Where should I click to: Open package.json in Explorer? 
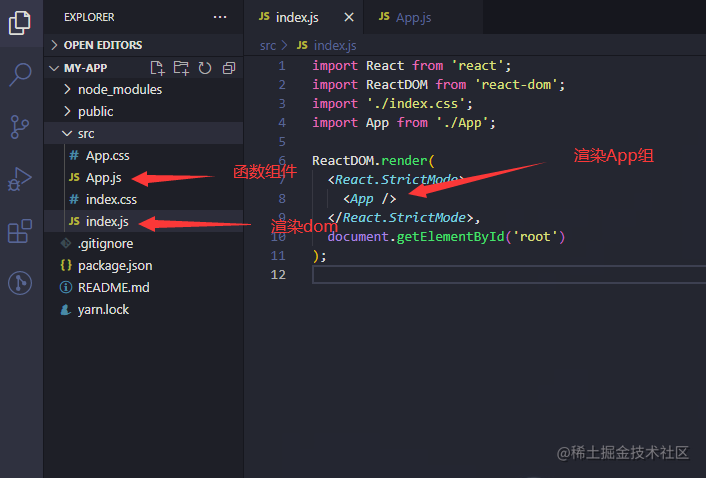(x=143, y=266)
